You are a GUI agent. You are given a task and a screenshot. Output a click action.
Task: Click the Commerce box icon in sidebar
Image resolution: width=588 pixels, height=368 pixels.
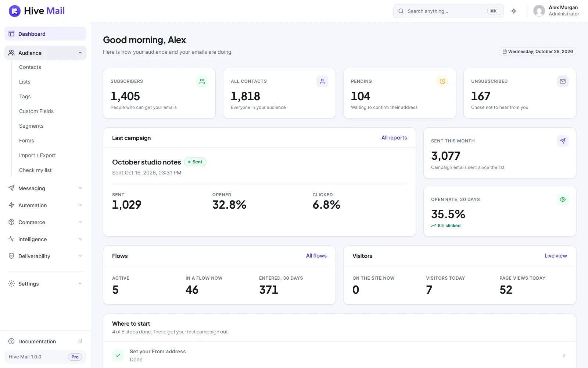tap(11, 222)
